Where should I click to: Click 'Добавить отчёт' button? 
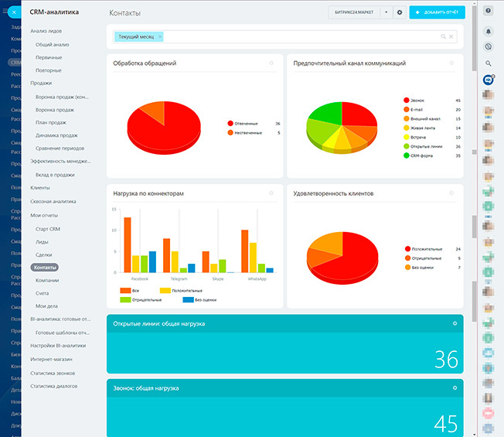click(437, 12)
